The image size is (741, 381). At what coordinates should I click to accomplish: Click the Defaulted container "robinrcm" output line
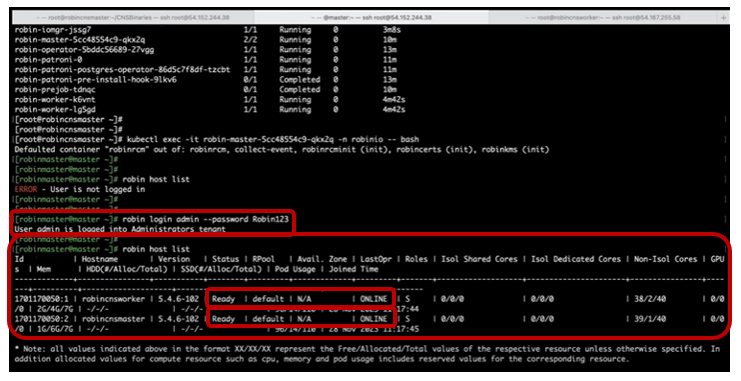[282, 149]
